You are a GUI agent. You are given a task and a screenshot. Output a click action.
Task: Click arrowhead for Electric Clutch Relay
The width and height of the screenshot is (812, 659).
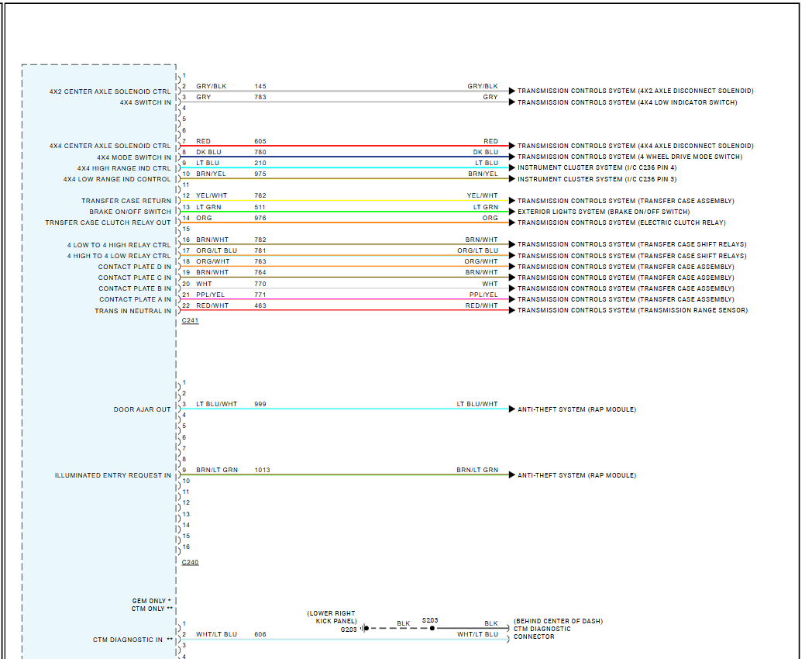(511, 223)
